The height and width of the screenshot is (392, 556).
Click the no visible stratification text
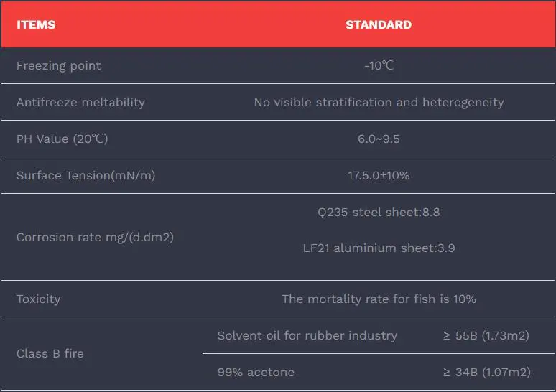click(x=379, y=102)
